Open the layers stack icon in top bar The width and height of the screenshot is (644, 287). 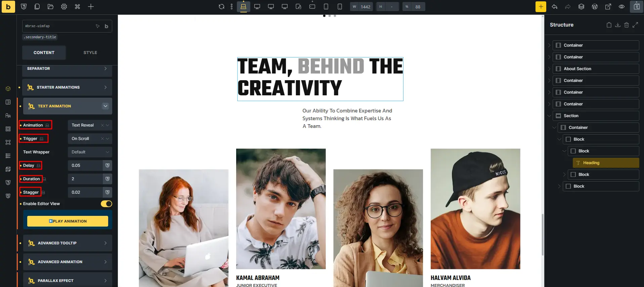[581, 7]
